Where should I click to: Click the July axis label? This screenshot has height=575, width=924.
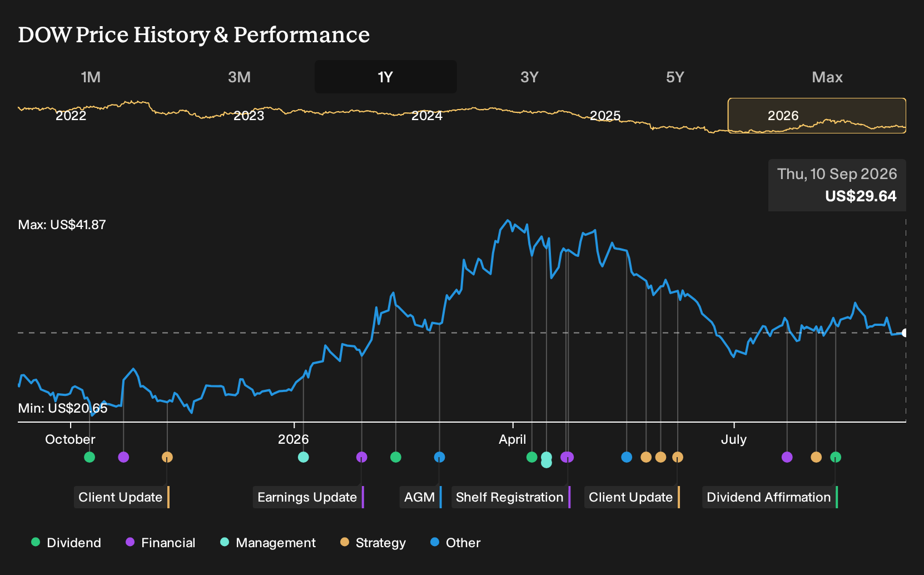pyautogui.click(x=734, y=439)
